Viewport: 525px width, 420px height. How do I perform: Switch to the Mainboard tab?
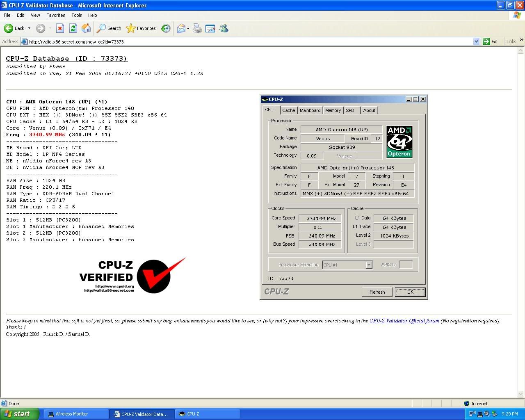point(310,110)
